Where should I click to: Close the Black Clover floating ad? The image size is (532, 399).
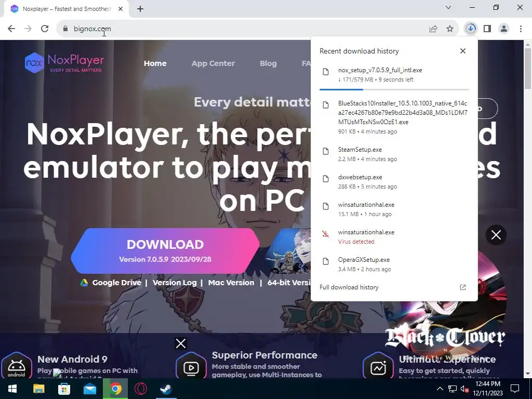[496, 235]
